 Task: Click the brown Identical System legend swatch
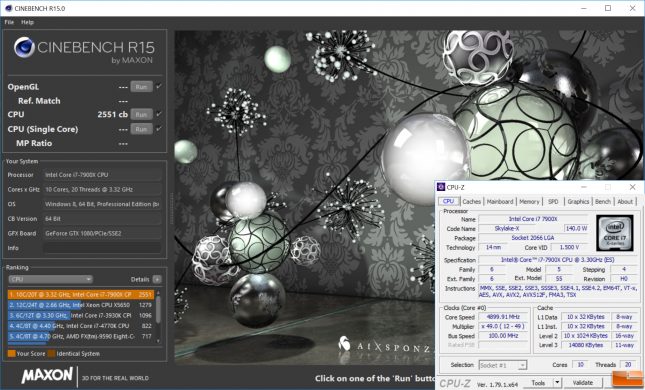[51, 353]
